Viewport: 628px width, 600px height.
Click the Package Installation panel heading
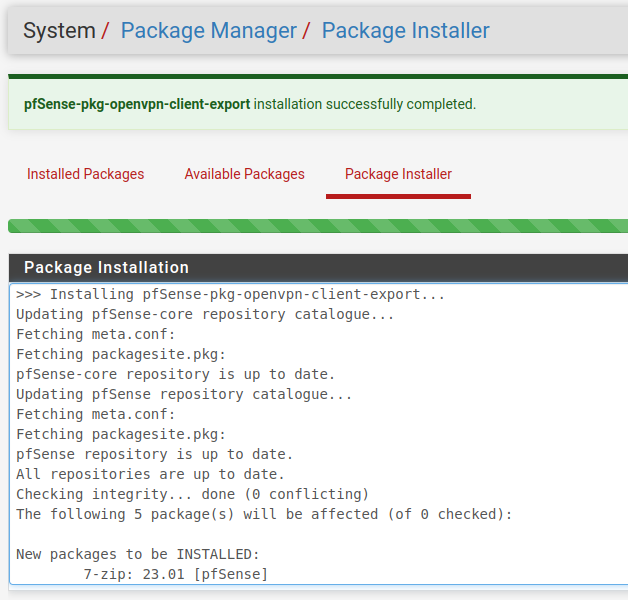tap(106, 268)
